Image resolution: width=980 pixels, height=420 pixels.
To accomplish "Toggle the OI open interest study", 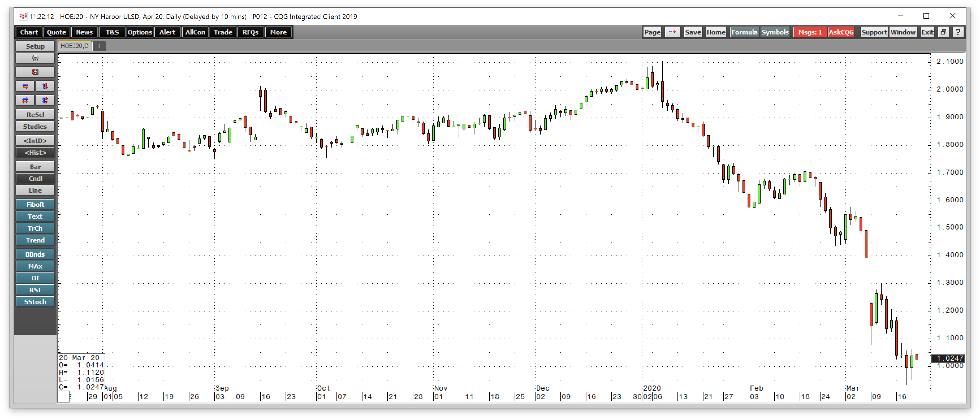I will click(x=35, y=278).
